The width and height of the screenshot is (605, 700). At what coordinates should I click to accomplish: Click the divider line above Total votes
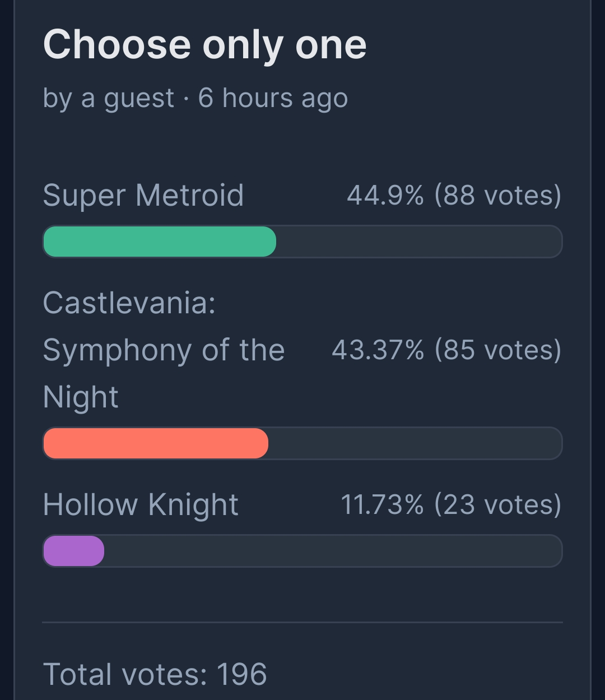302,622
